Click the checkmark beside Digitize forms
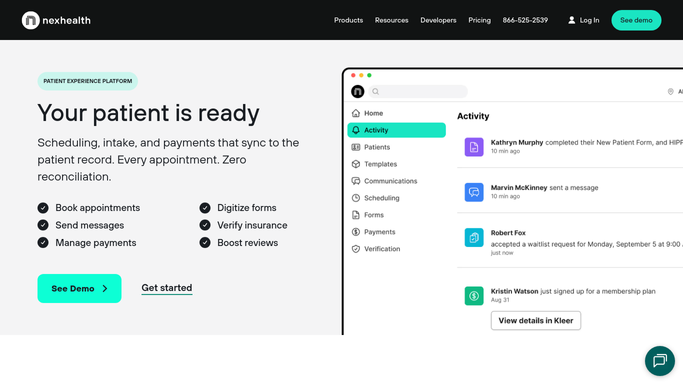683x384 pixels. point(205,208)
